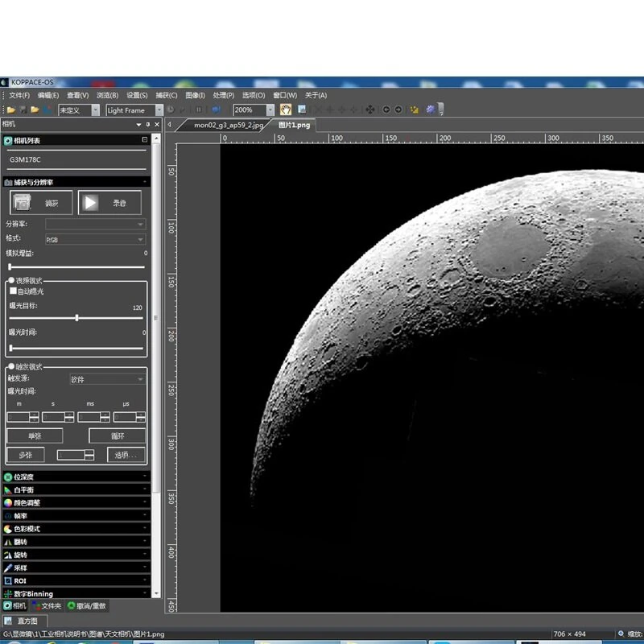Expand the 翻转 section

pyautogui.click(x=76, y=542)
